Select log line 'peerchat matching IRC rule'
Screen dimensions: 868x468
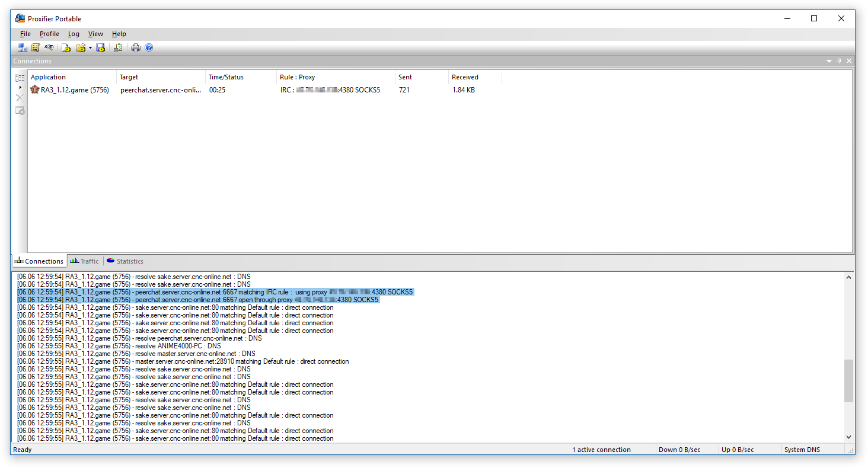215,292
